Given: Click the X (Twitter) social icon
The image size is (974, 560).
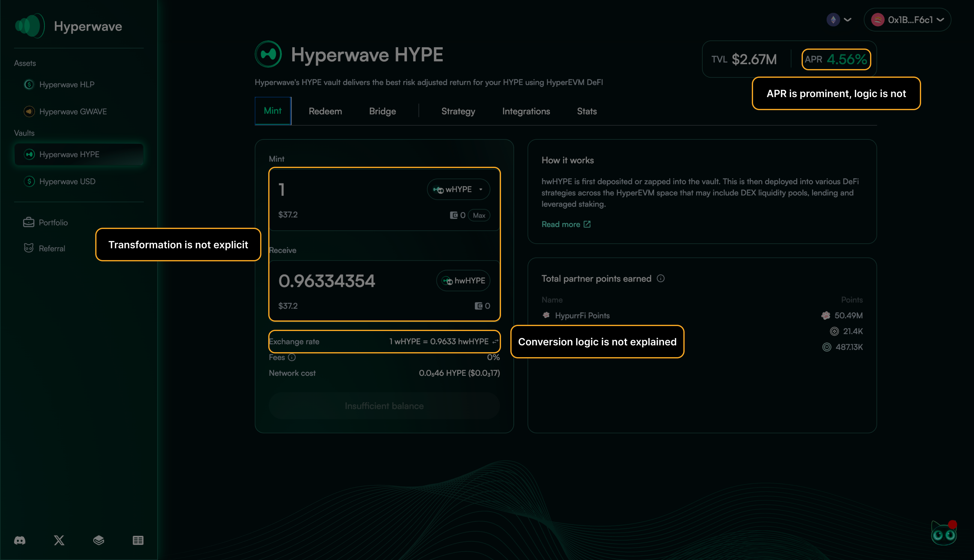Looking at the screenshot, I should [x=59, y=540].
